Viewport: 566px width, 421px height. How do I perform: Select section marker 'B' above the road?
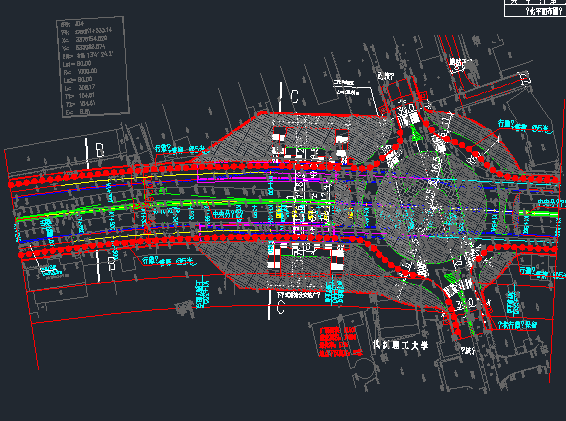[x=100, y=150]
